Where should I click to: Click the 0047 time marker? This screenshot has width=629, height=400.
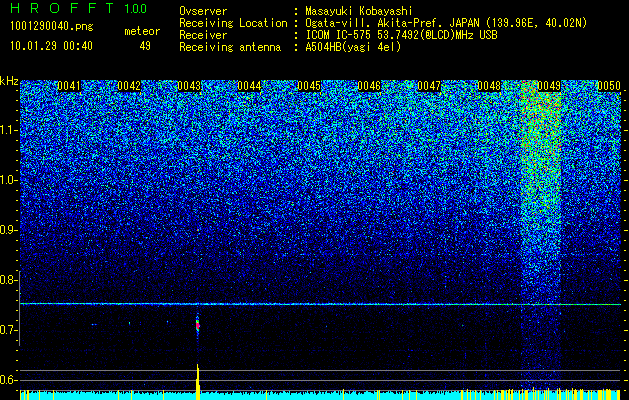(x=429, y=86)
